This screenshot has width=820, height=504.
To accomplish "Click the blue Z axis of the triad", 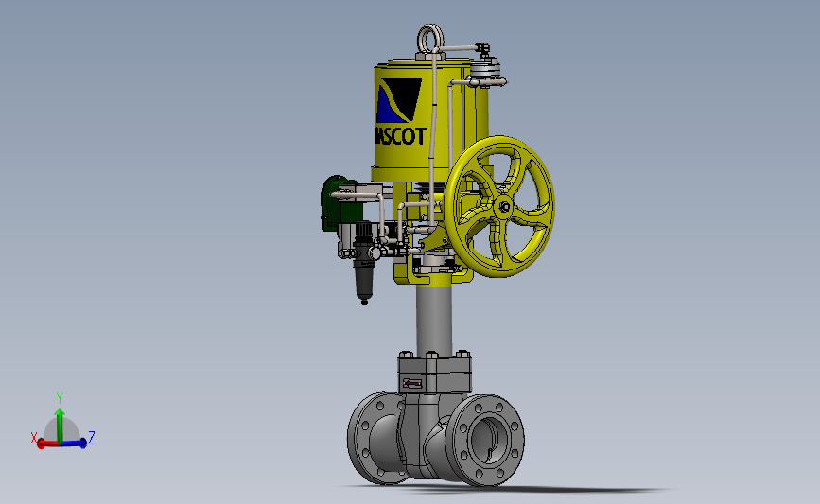I will pos(75,443).
